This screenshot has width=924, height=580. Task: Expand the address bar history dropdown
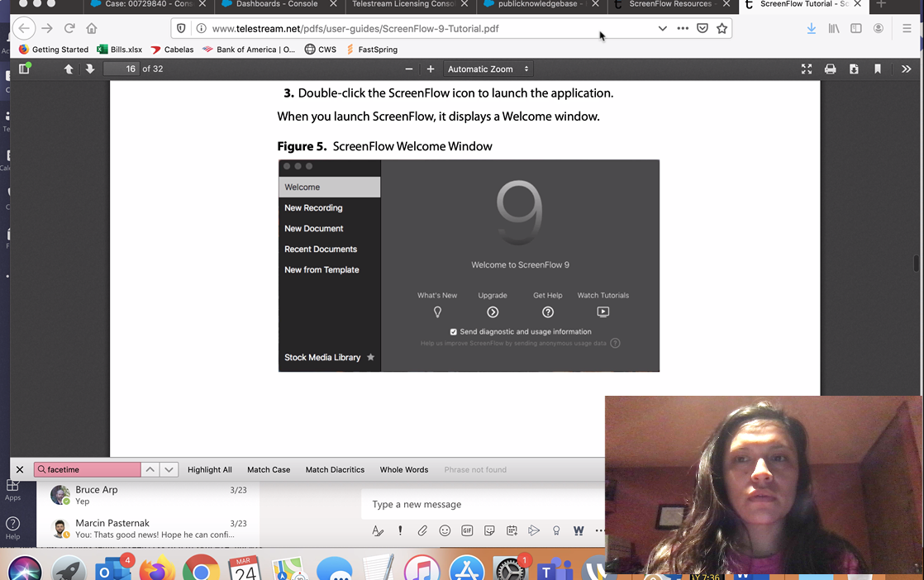click(x=662, y=28)
